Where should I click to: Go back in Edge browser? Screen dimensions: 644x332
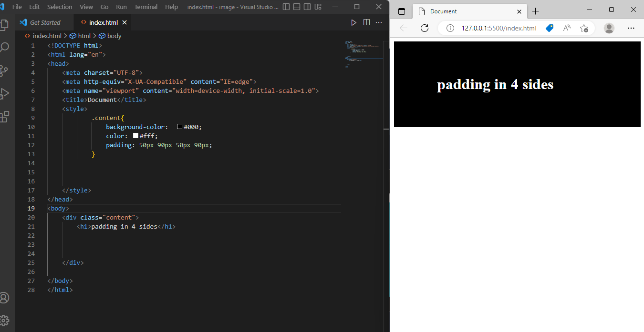pos(404,28)
